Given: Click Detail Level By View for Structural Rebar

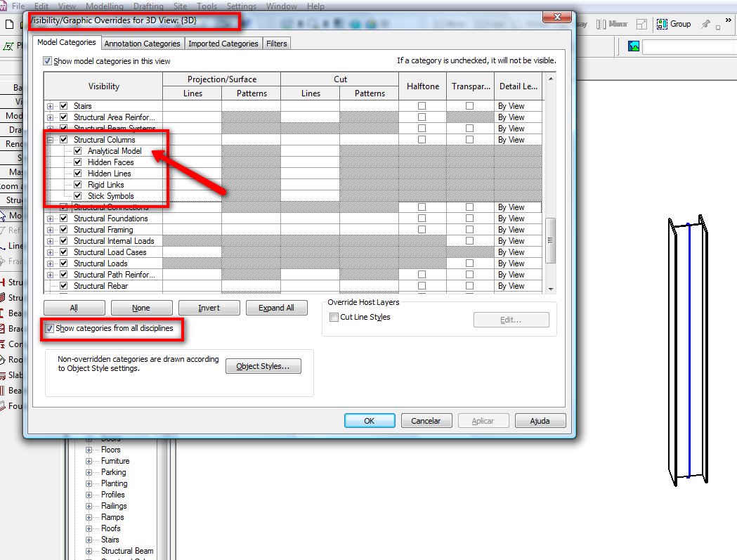Looking at the screenshot, I should (x=518, y=286).
